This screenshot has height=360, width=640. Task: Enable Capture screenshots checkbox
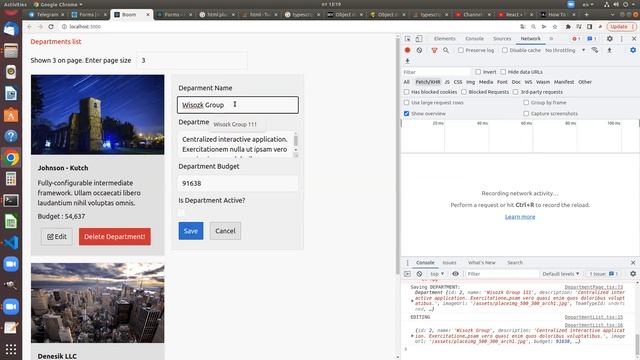526,113
